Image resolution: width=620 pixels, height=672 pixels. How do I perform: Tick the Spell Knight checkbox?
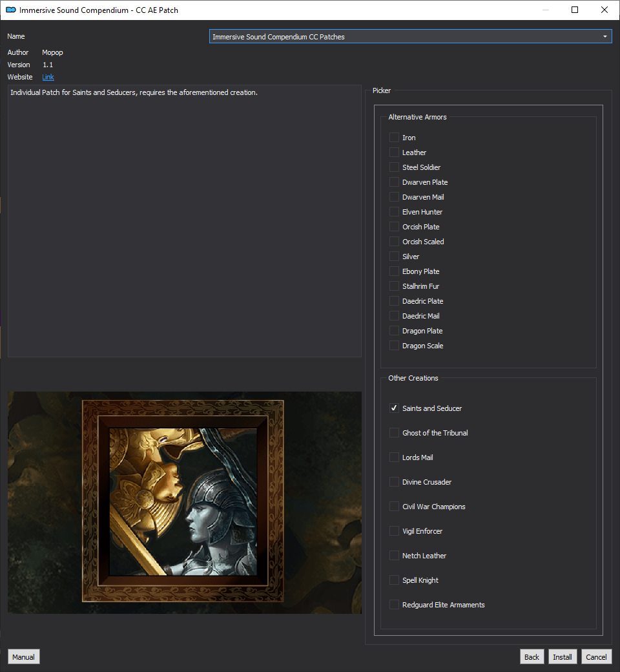[x=394, y=580]
